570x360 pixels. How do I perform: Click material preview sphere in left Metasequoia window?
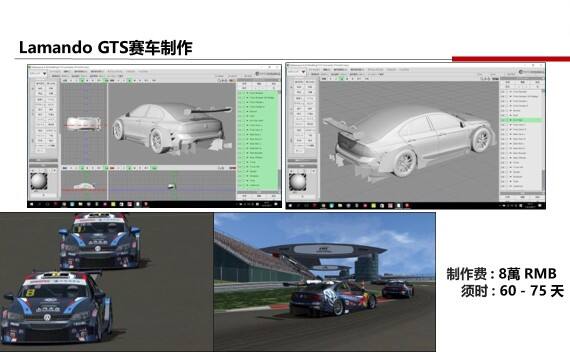pos(39,181)
